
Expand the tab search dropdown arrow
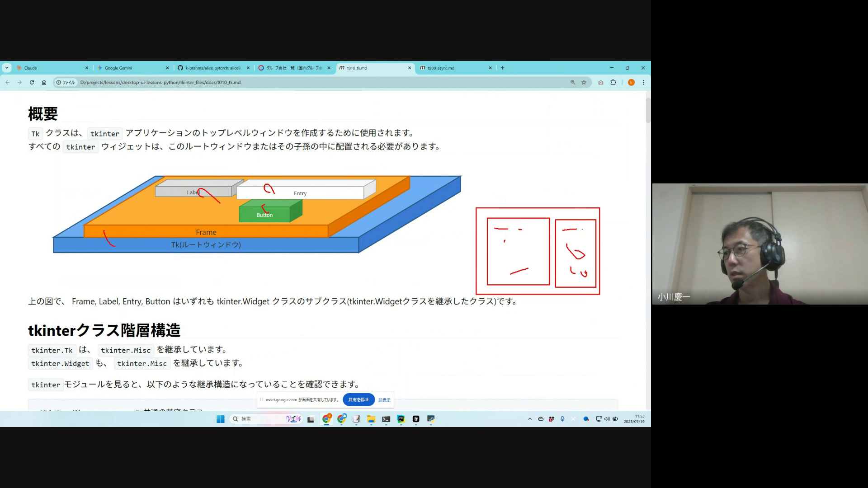click(x=6, y=68)
